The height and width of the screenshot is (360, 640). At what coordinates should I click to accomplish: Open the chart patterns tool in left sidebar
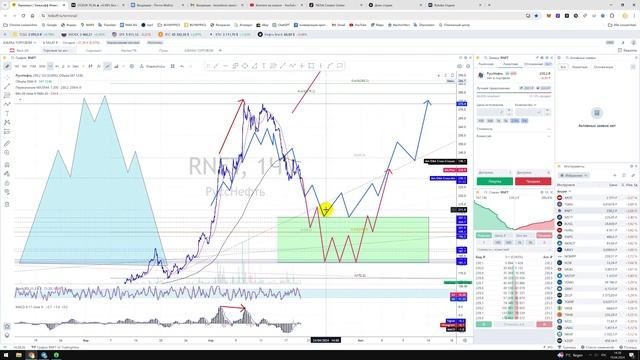pyautogui.click(x=7, y=122)
